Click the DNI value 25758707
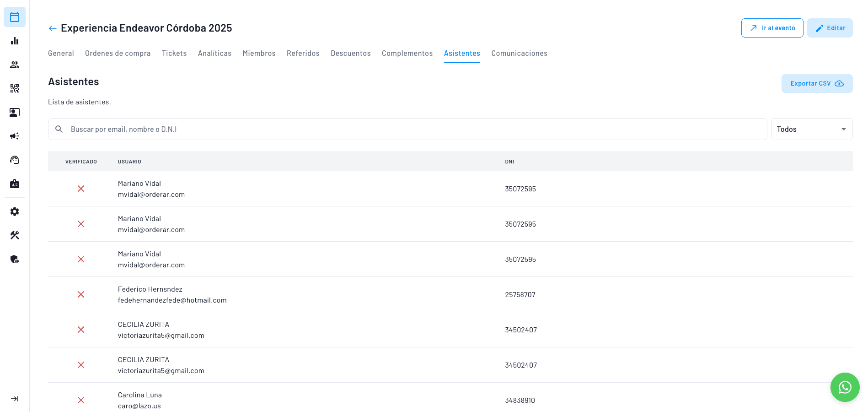This screenshot has height=412, width=868. click(520, 295)
